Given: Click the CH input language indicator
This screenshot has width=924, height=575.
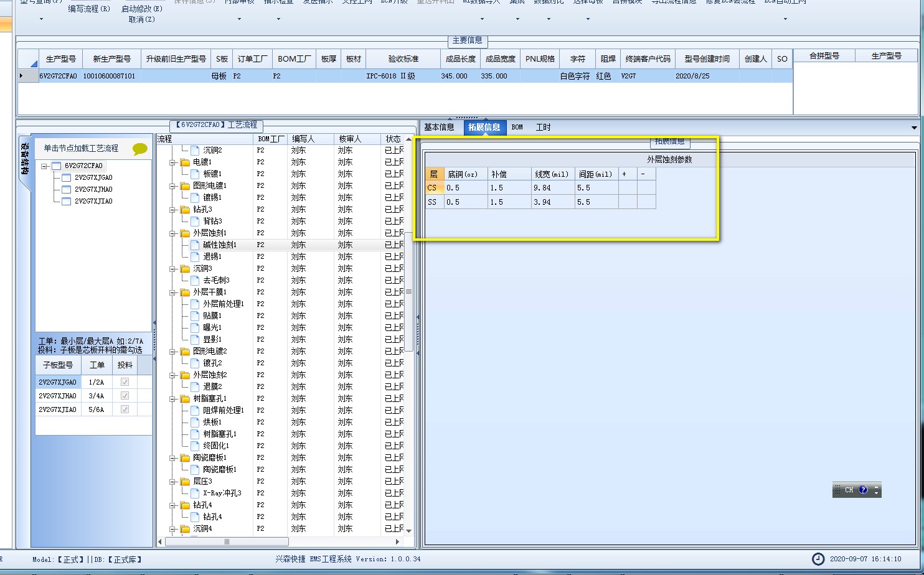Looking at the screenshot, I should point(849,490).
